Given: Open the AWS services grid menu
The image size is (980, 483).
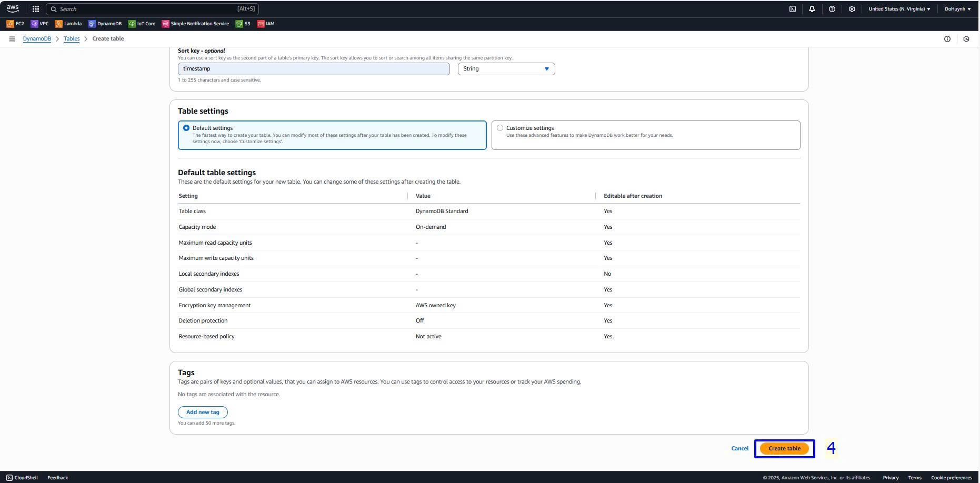Looking at the screenshot, I should coord(36,9).
